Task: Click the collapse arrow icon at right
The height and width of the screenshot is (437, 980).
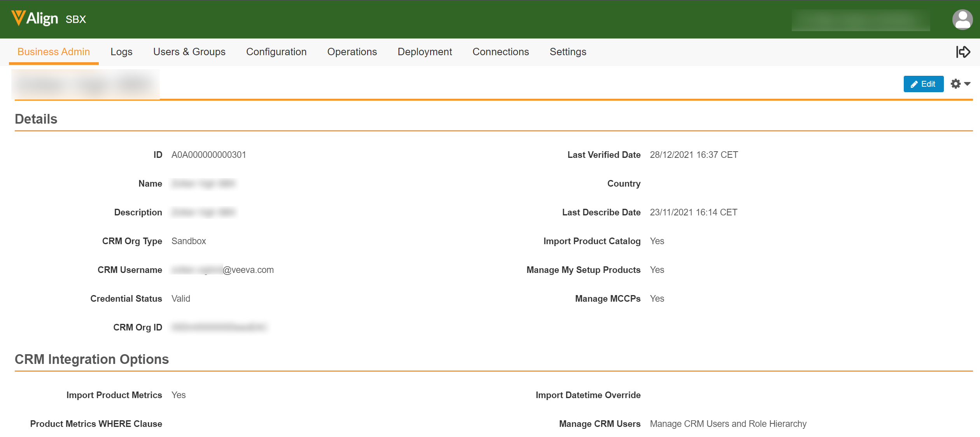Action: (x=963, y=52)
